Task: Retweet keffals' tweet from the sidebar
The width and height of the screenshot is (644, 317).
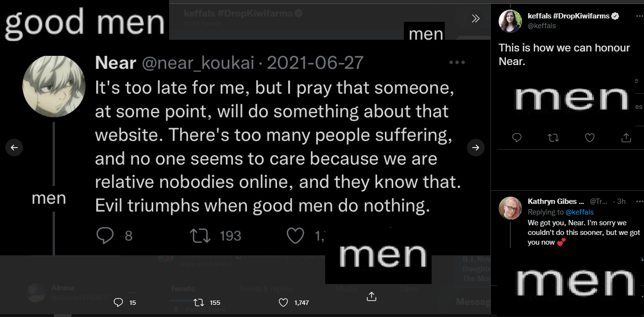Action: point(553,138)
